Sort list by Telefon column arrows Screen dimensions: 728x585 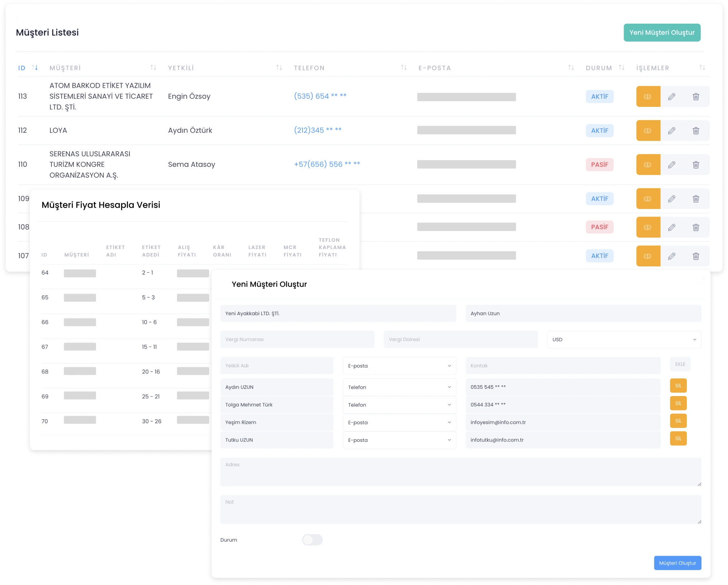(x=404, y=67)
